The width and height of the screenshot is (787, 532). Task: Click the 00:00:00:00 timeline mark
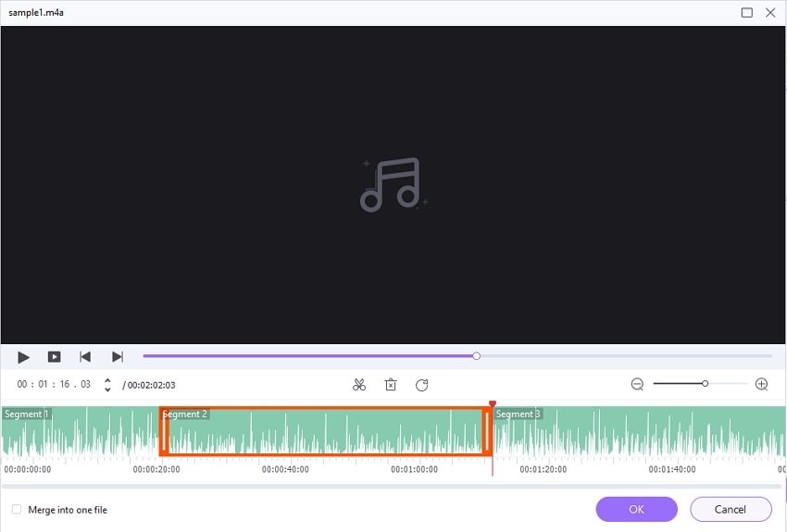28,469
